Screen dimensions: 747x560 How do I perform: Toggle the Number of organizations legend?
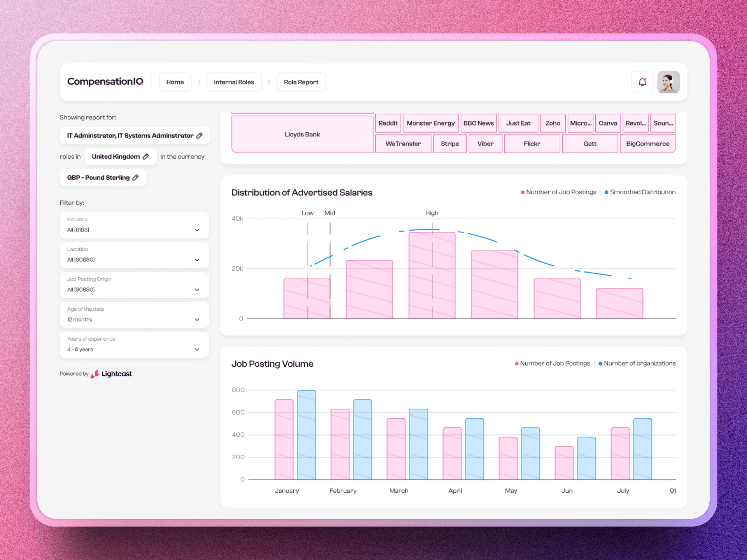[637, 363]
